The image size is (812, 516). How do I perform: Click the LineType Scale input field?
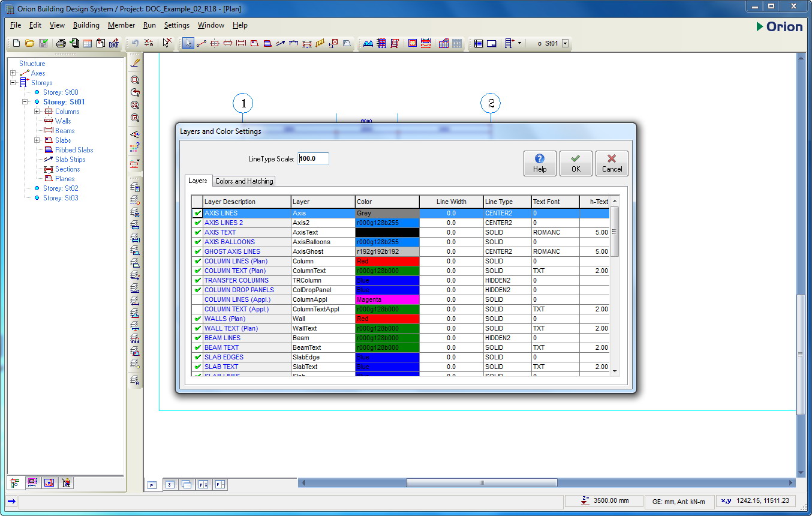pos(314,159)
